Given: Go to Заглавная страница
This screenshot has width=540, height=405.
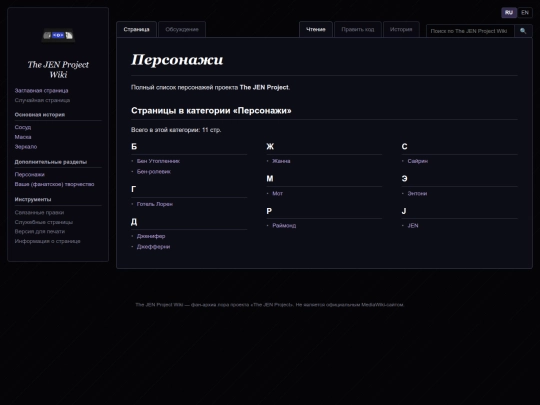Looking at the screenshot, I should tap(41, 91).
